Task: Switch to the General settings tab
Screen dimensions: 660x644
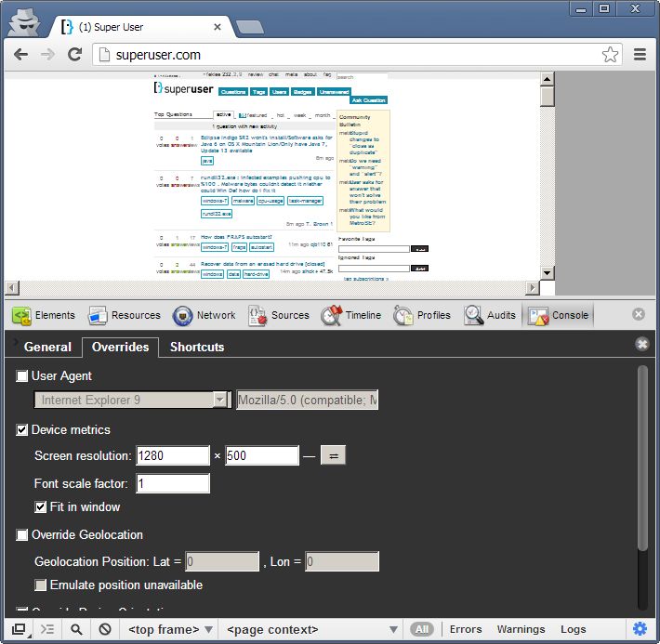Action: point(47,347)
